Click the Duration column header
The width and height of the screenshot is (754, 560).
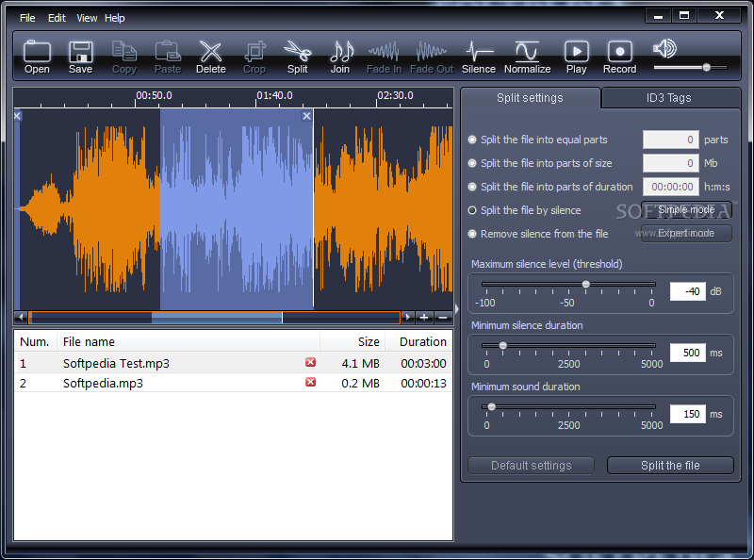click(x=418, y=341)
